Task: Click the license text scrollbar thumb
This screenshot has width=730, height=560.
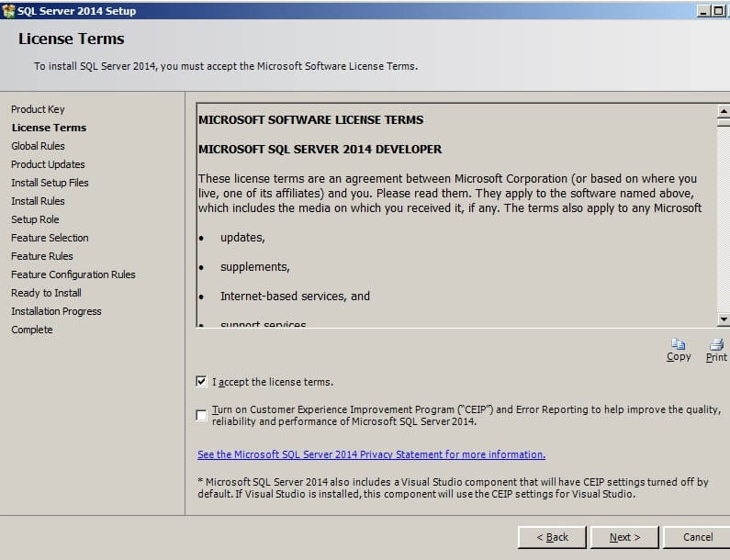Action: (723, 122)
